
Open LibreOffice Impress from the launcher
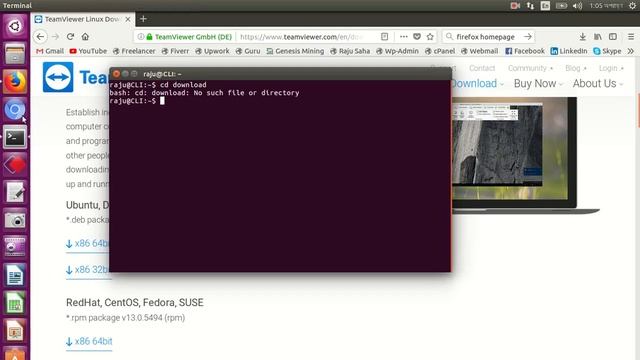coord(15,331)
